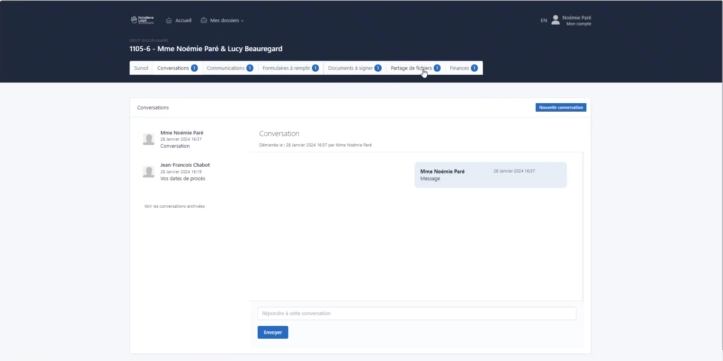The width and height of the screenshot is (723, 361).
Task: Click Jean-Francois Chabot avatar image
Action: point(148,172)
